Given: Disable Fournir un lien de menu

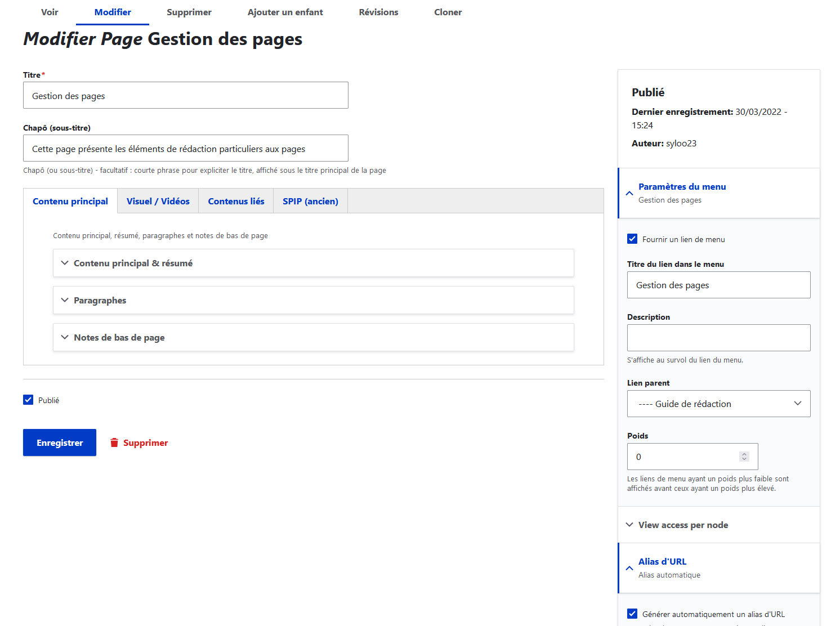Looking at the screenshot, I should coord(632,239).
